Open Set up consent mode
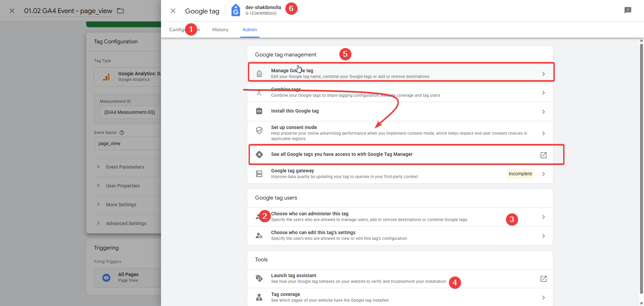The image size is (644, 306). pos(400,133)
